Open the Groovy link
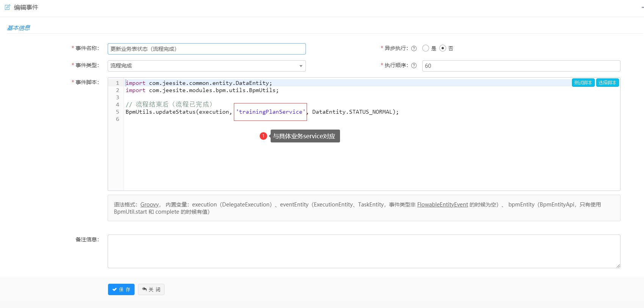Viewport: 644px width, 308px height. pos(149,205)
